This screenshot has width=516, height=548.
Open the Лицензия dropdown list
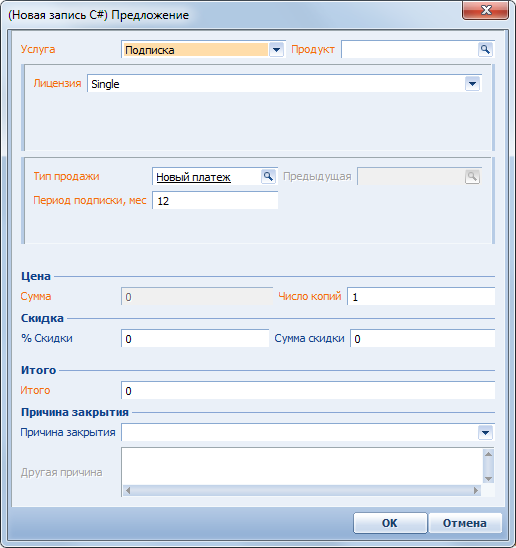click(472, 84)
